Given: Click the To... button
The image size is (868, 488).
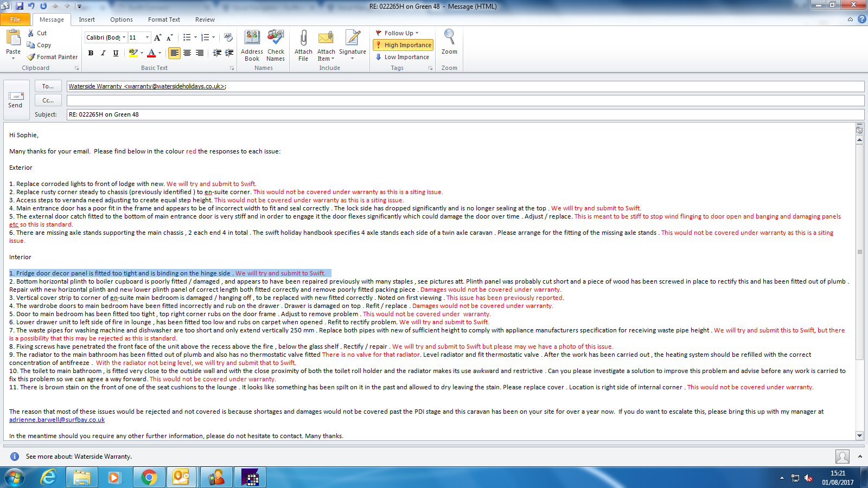Looking at the screenshot, I should [48, 86].
